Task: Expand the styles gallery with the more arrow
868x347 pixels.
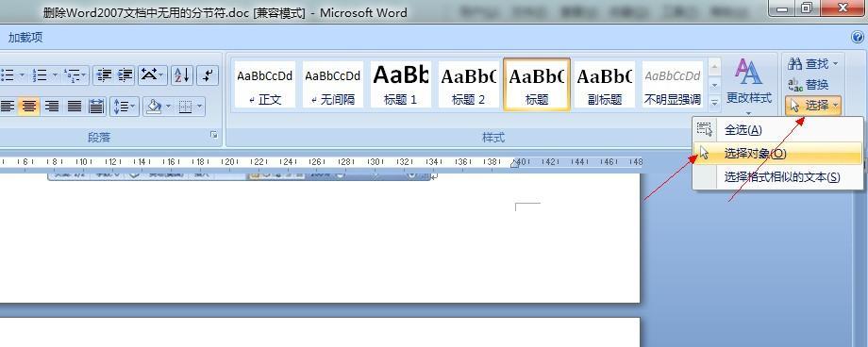Action: point(714,103)
